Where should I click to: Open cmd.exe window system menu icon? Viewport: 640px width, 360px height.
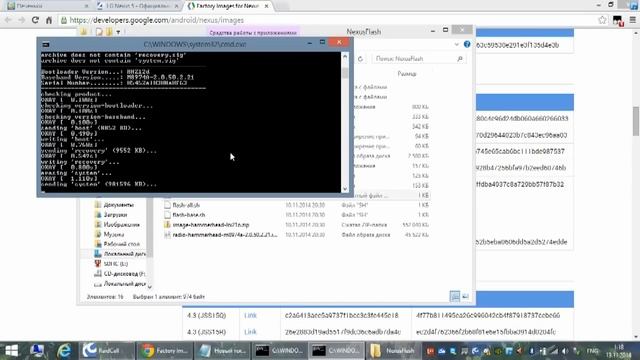pos(46,44)
